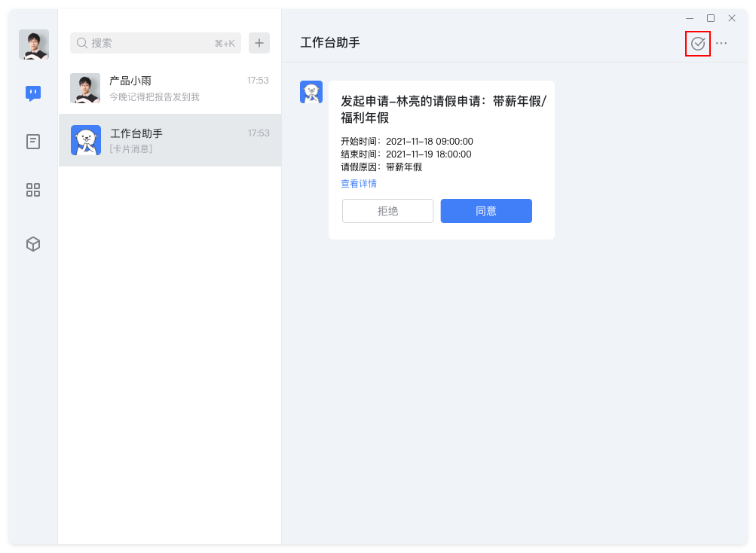Open Messages via the chat bubble sidebar icon

click(32, 93)
